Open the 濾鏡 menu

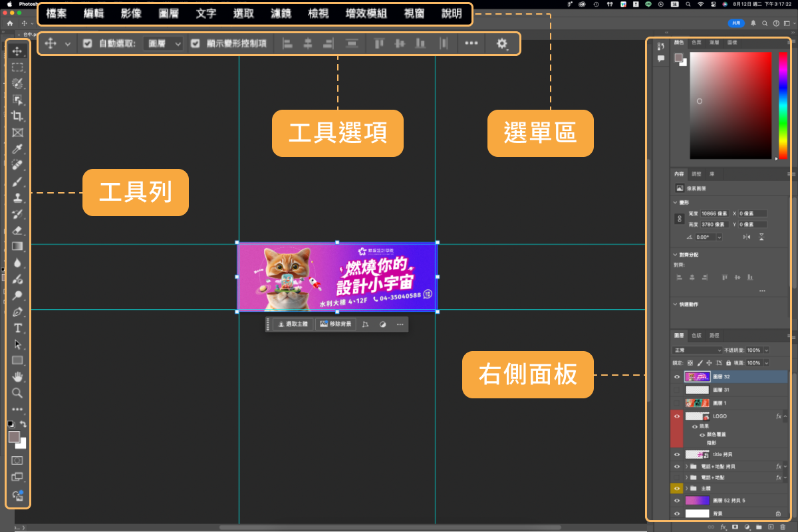point(271,13)
